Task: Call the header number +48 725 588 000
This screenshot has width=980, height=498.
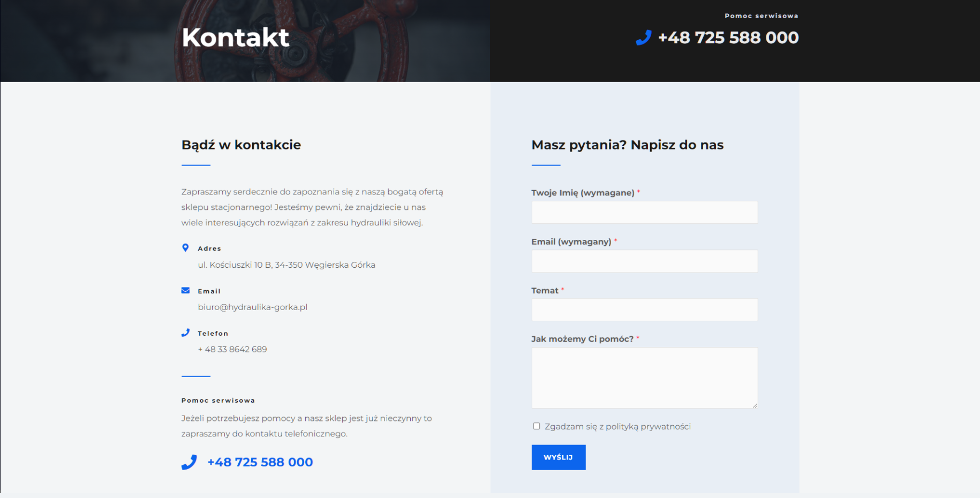Action: click(728, 37)
